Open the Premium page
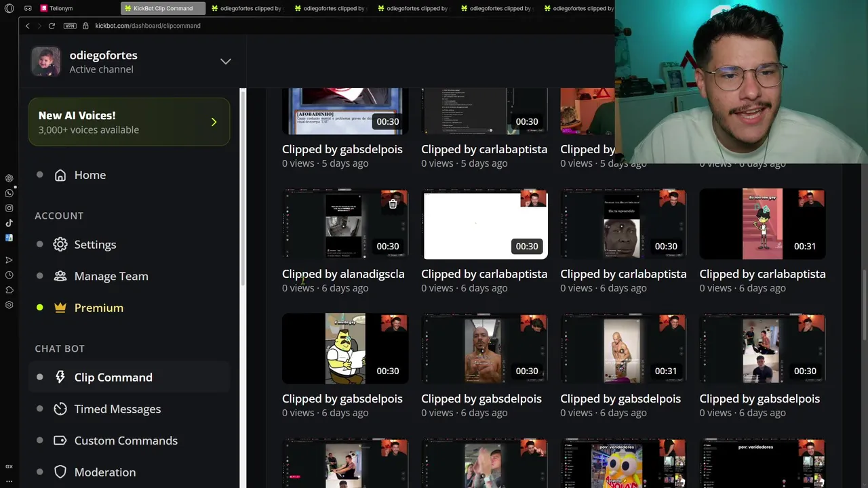Viewport: 868px width, 488px height. (x=98, y=308)
